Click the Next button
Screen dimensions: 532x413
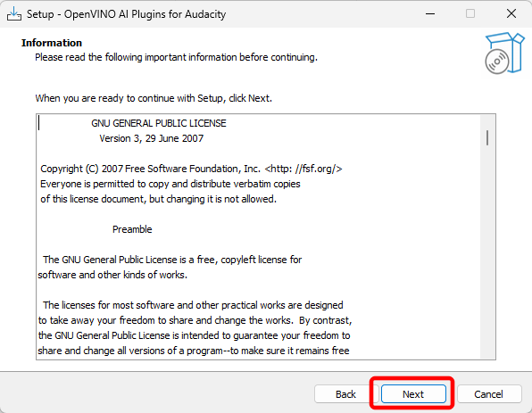(413, 394)
